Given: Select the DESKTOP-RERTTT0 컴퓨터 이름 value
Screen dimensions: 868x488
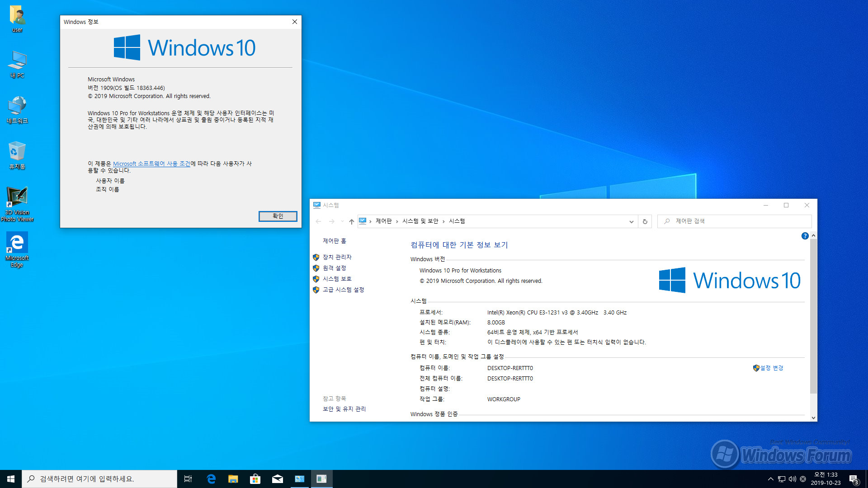Looking at the screenshot, I should [510, 368].
